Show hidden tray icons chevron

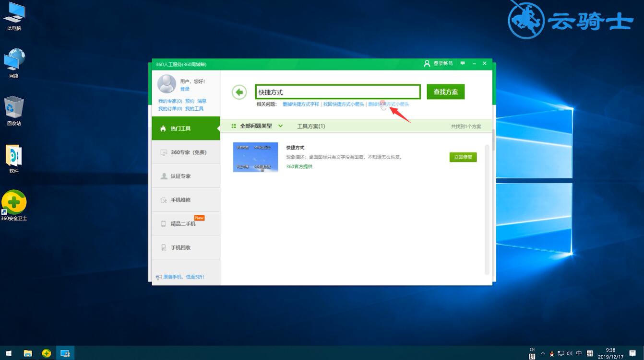pos(543,353)
